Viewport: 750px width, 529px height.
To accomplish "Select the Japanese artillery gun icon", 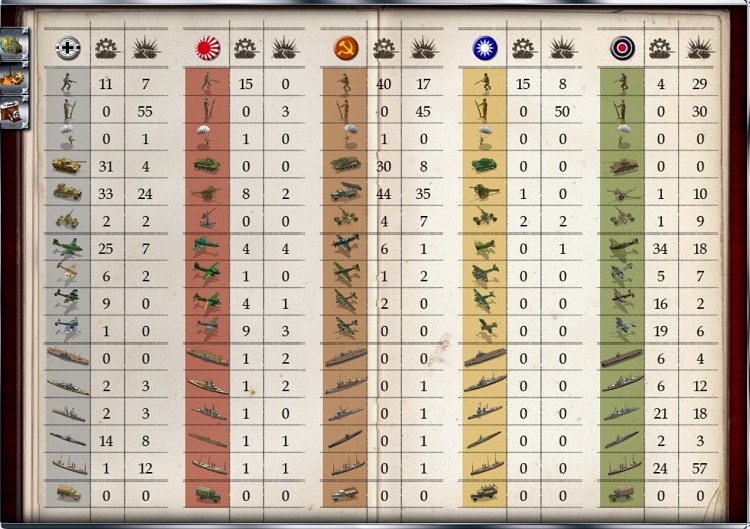I will [206, 193].
